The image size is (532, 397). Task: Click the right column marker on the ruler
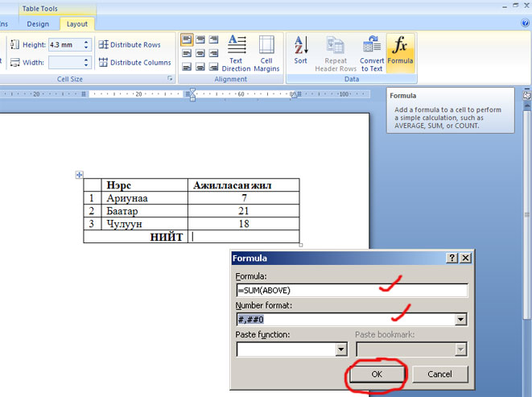[x=299, y=94]
